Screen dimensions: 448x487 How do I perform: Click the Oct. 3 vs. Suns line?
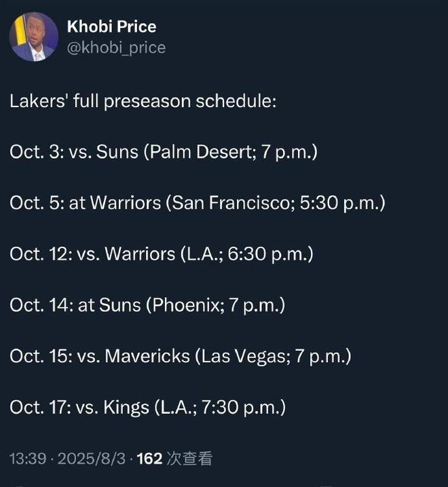click(164, 152)
